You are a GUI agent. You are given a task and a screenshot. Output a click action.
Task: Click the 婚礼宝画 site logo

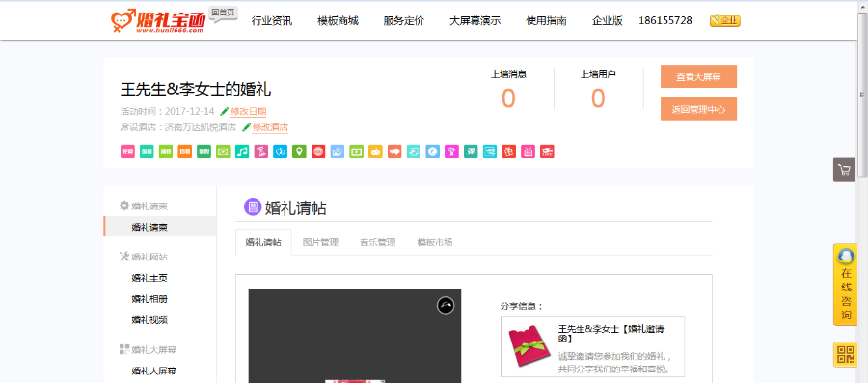[x=159, y=21]
